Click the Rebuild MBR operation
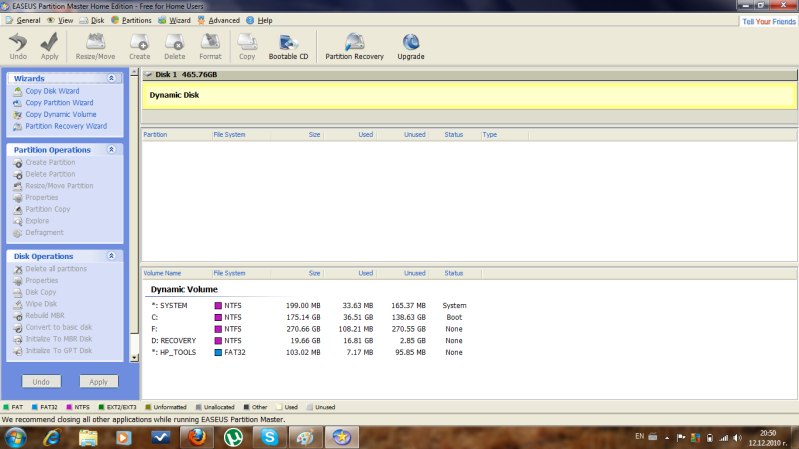 tap(45, 315)
